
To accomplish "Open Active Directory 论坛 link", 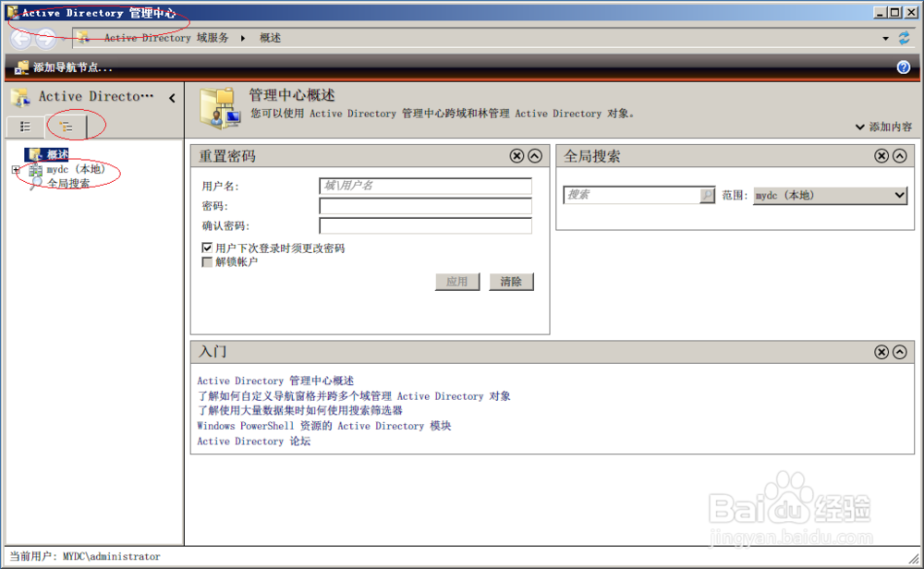I will pyautogui.click(x=253, y=442).
